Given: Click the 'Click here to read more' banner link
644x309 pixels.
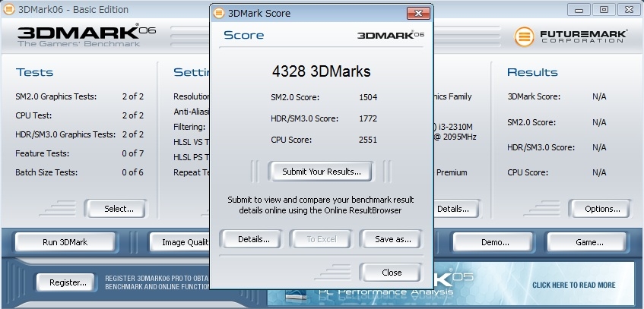Looking at the screenshot, I should pos(574,285).
